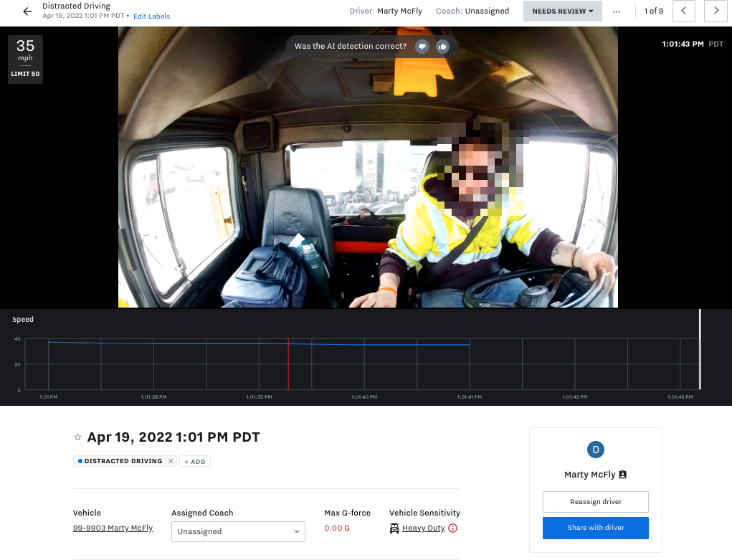The width and height of the screenshot is (732, 560).
Task: Click the Share with driver button
Action: tap(595, 528)
